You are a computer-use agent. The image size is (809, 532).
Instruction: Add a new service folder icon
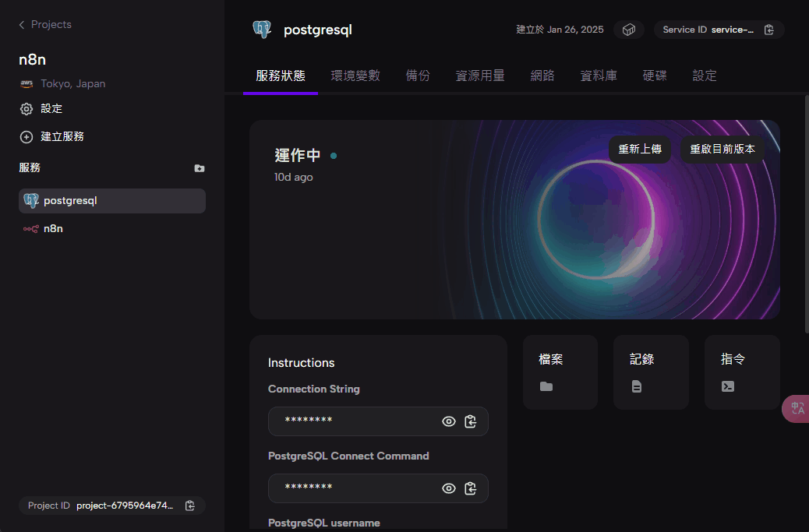tap(200, 168)
